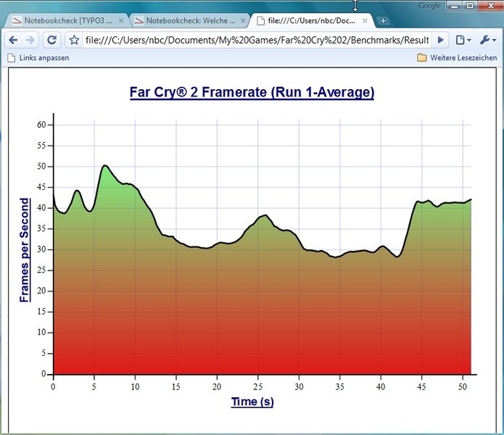Viewport: 504px width, 435px height.
Task: Close the browser window
Action: 491,6
